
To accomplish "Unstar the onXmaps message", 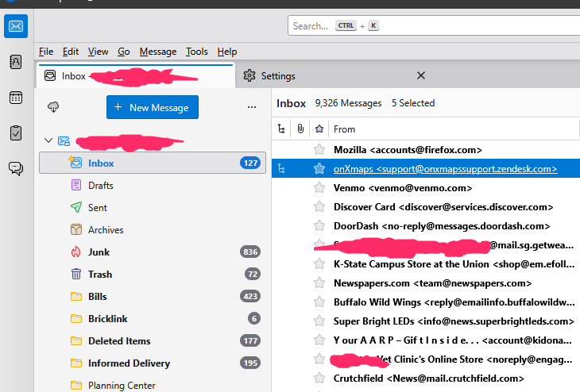I will point(319,169).
